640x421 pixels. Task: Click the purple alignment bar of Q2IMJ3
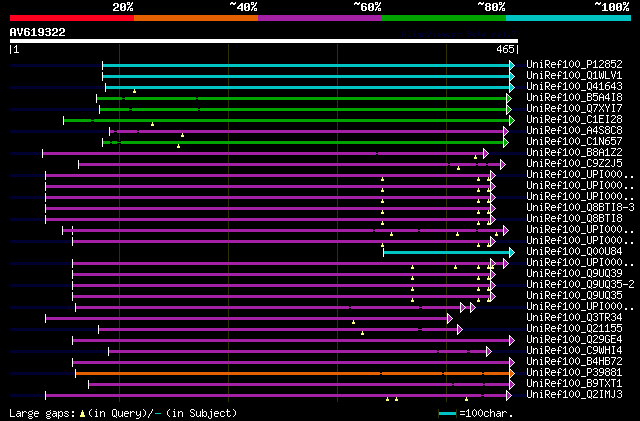point(276,396)
